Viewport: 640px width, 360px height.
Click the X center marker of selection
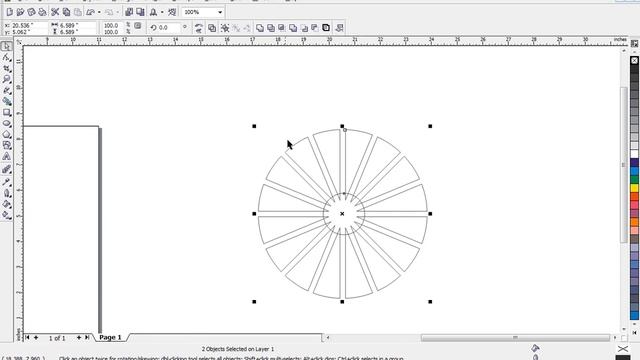tap(342, 213)
